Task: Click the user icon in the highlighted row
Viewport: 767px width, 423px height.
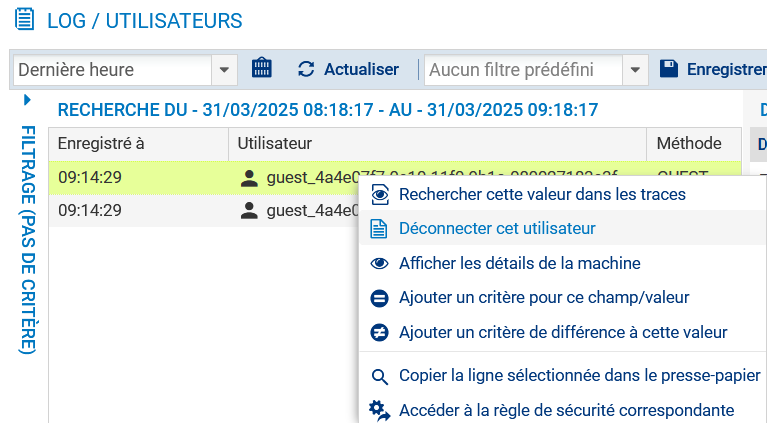Action: pyautogui.click(x=249, y=178)
